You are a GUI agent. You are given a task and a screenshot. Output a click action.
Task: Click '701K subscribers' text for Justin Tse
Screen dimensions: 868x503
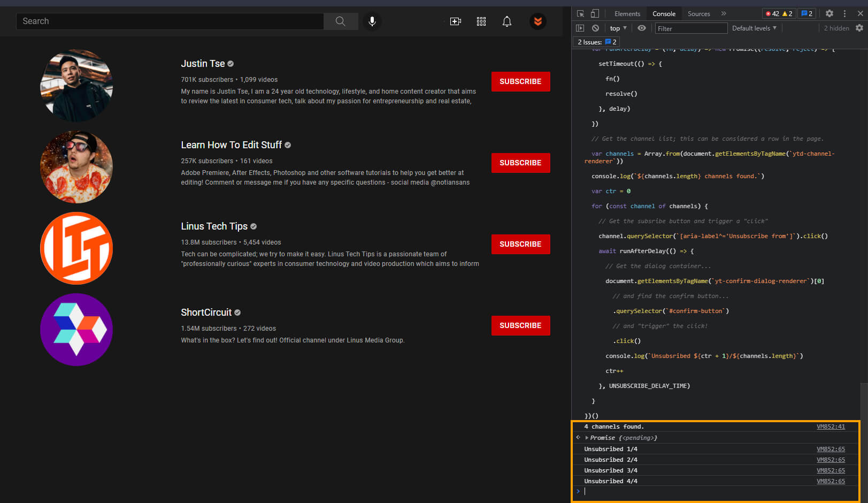(x=207, y=80)
